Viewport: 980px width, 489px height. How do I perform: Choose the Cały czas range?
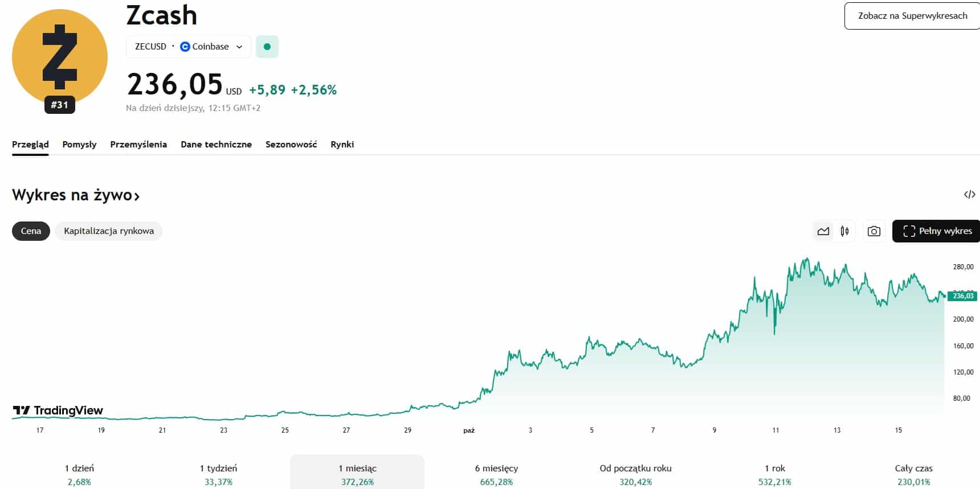point(913,474)
